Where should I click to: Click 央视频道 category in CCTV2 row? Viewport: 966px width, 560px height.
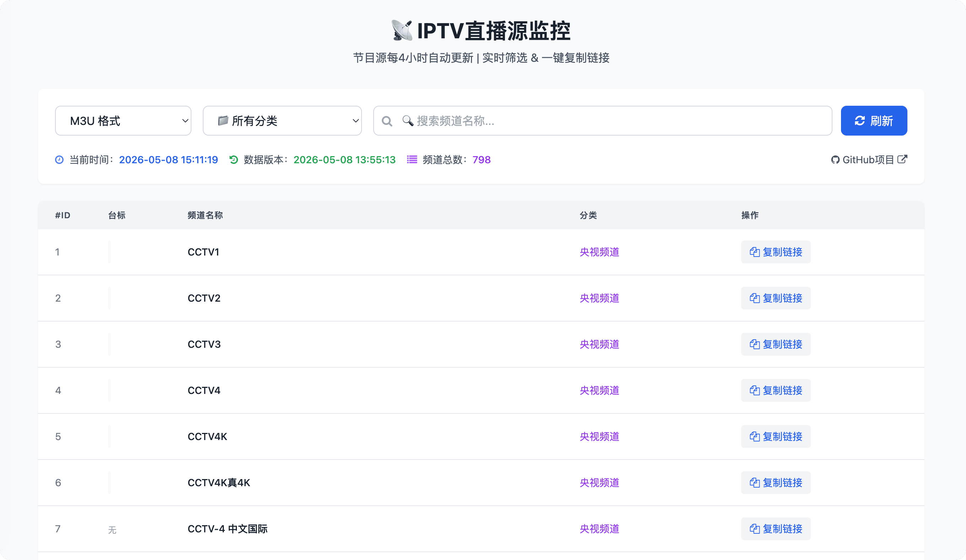[599, 298]
